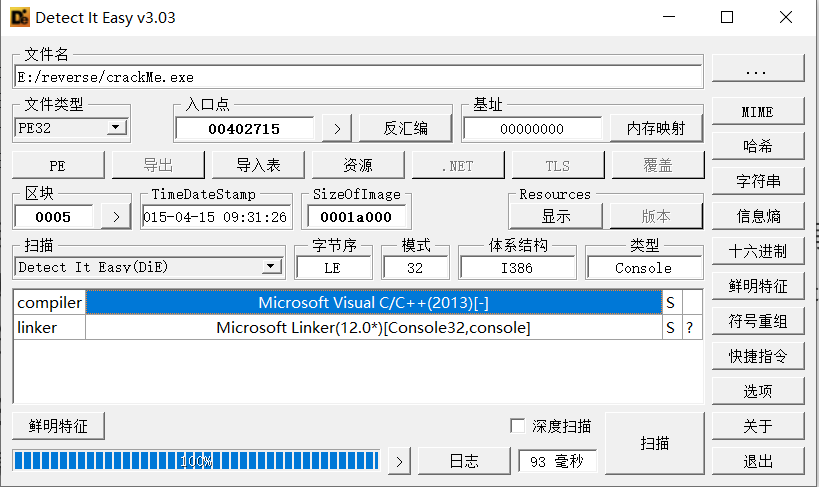Click 鲜明特征 button at bottom left

58,426
